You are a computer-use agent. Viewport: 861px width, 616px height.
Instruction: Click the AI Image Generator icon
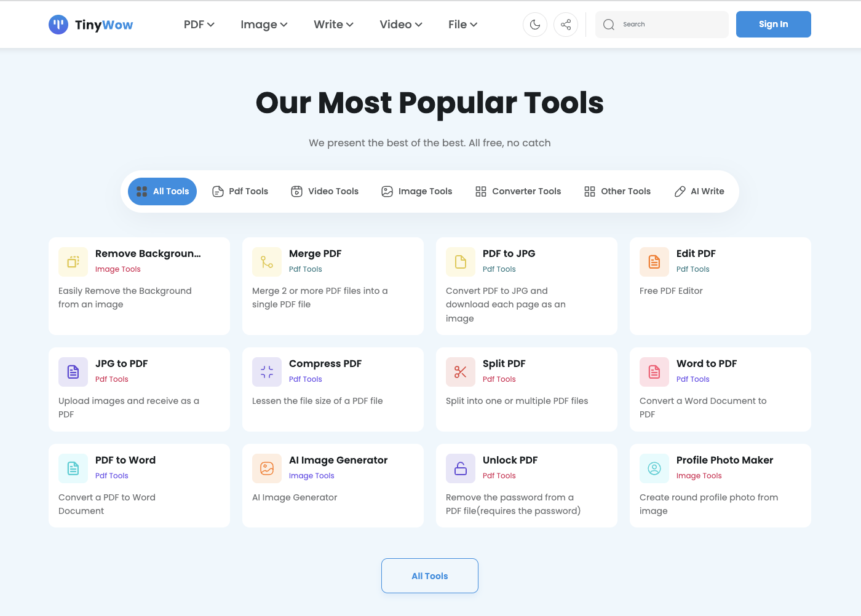point(267,468)
